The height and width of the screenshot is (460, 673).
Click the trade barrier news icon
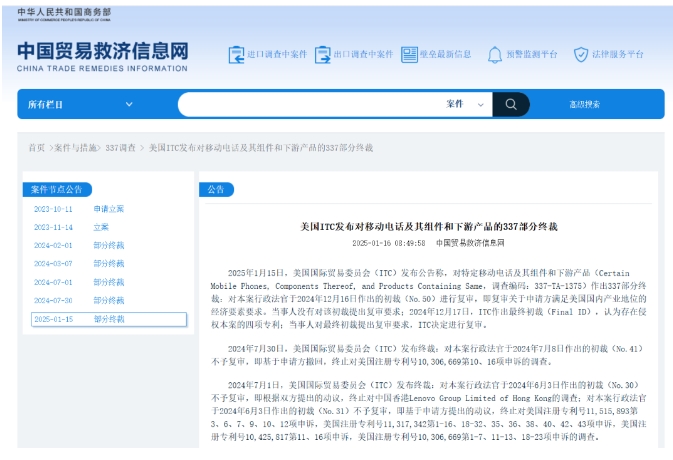[409, 54]
